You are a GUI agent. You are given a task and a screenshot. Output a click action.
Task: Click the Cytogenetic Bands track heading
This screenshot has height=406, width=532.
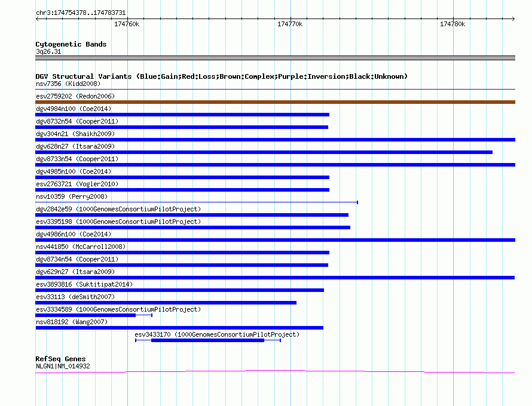pyautogui.click(x=71, y=44)
